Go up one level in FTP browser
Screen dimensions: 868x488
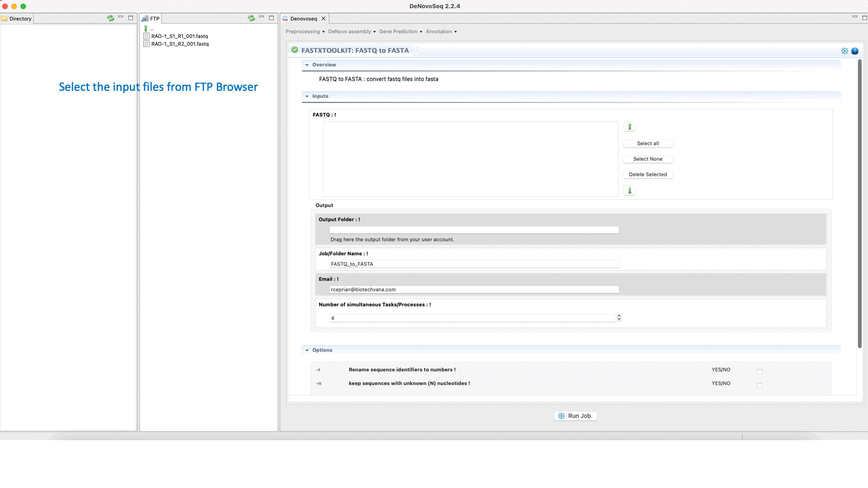146,28
